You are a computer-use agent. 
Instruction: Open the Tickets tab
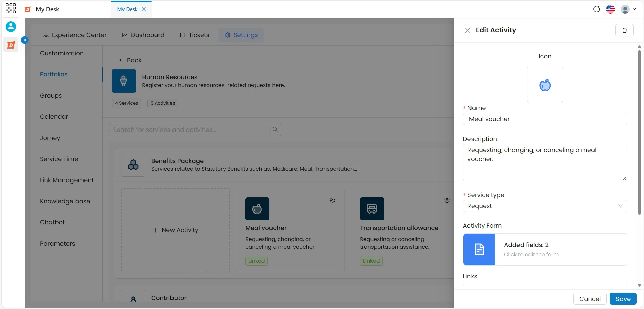195,35
